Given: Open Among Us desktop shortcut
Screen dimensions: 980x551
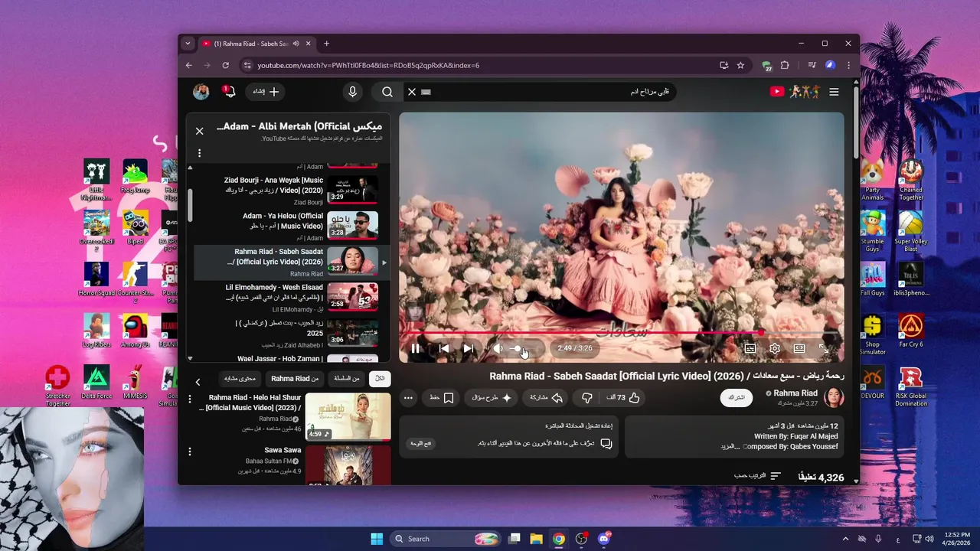Looking at the screenshot, I should pos(136,331).
